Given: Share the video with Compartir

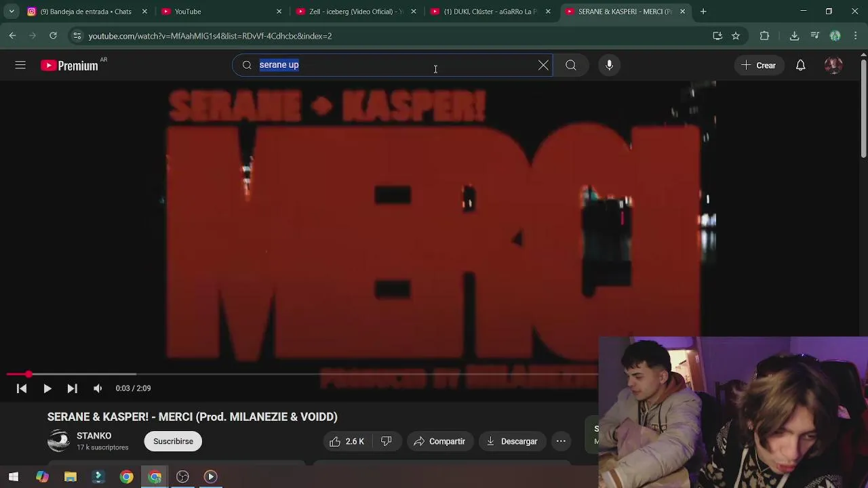Looking at the screenshot, I should tap(439, 441).
